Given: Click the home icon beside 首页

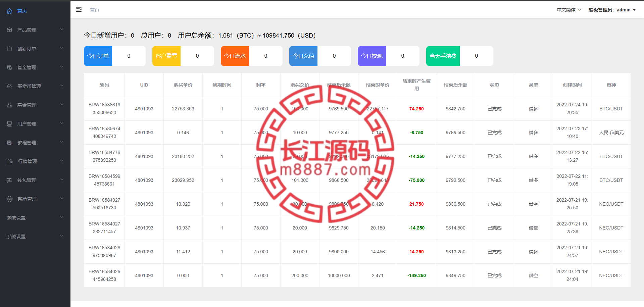Looking at the screenshot, I should tap(9, 11).
